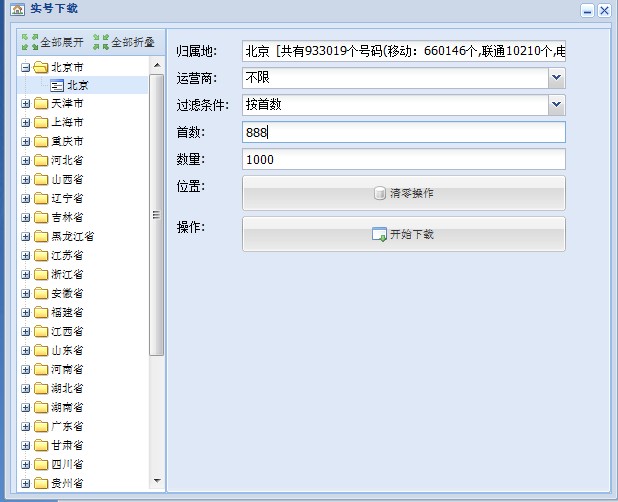The image size is (618, 502).
Task: Select the 四川省 tree item
Action: 67,465
